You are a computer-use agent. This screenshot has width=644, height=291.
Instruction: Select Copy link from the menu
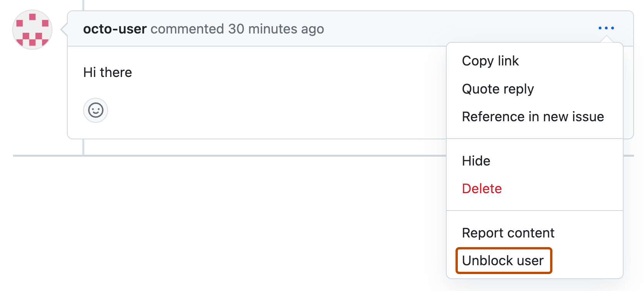tap(491, 60)
